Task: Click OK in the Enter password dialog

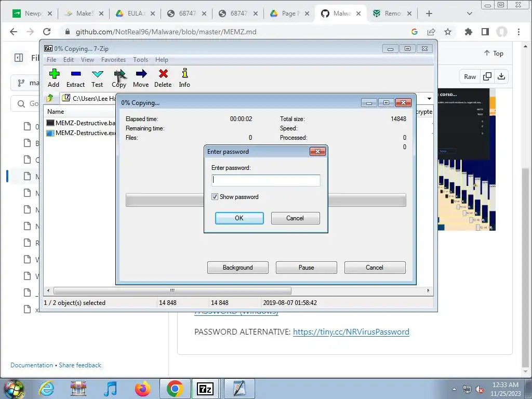Action: (x=239, y=218)
